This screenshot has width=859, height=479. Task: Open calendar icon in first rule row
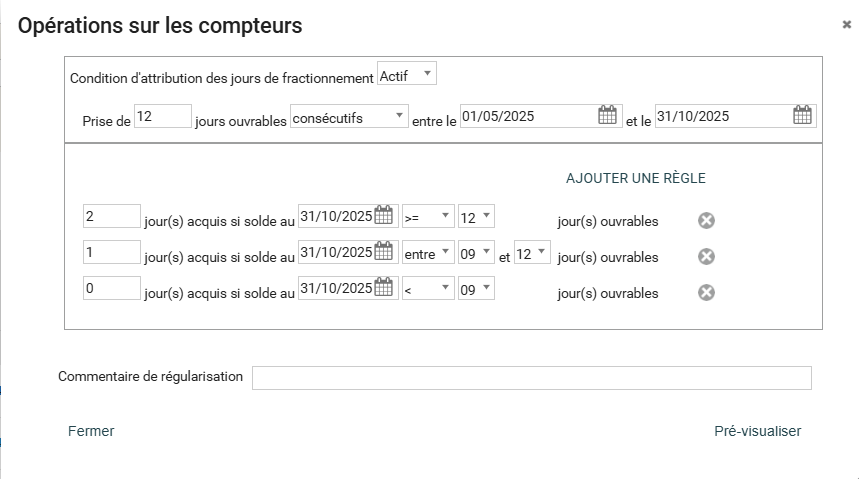pos(385,217)
